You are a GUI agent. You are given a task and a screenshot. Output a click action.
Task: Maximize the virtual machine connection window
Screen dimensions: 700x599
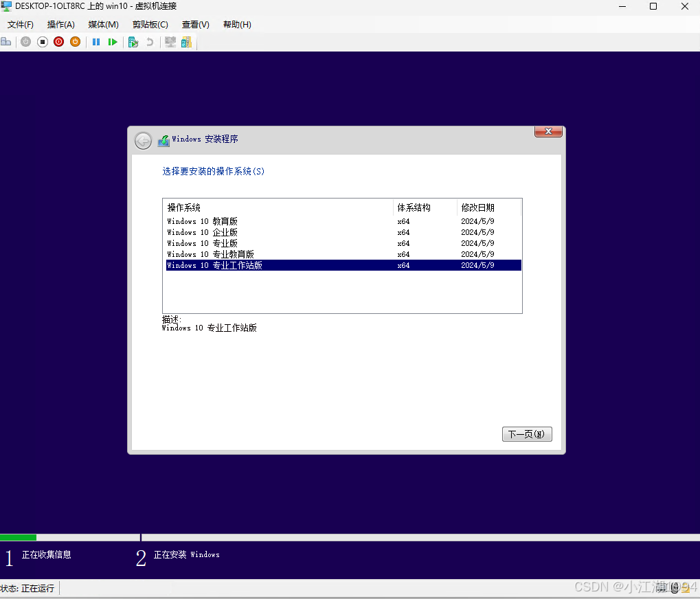coord(653,6)
